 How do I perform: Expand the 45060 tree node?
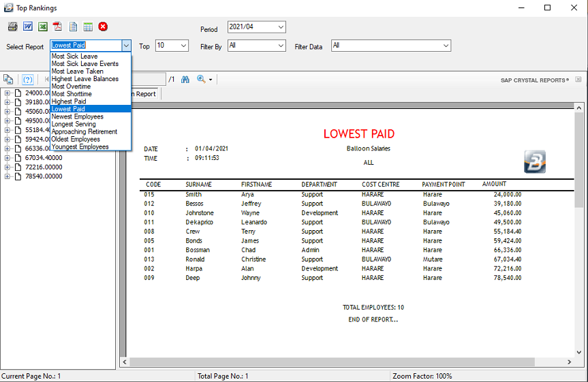[7, 112]
